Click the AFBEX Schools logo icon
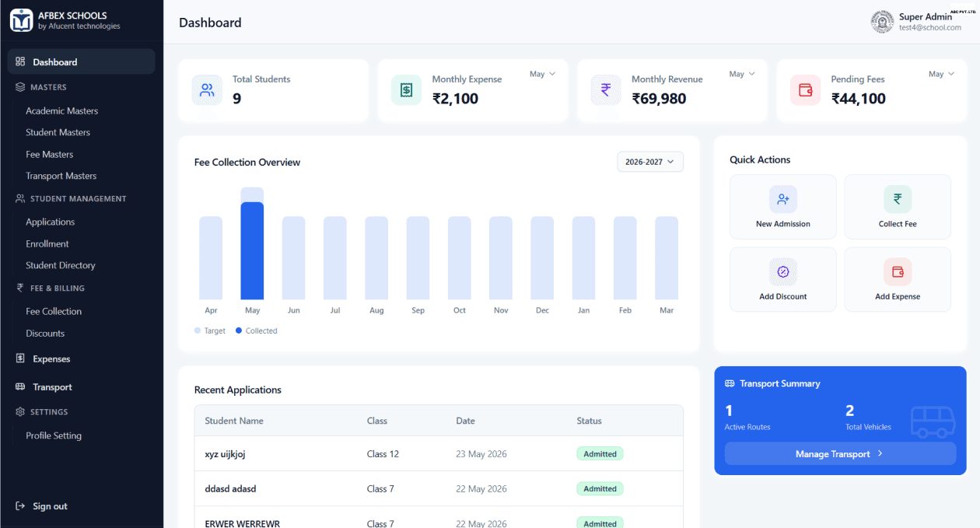The image size is (980, 528). [x=21, y=20]
